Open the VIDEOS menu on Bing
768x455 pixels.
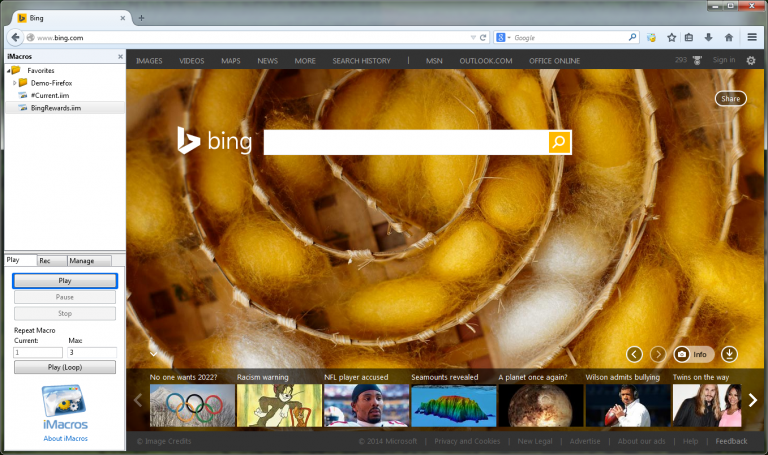[x=192, y=61]
